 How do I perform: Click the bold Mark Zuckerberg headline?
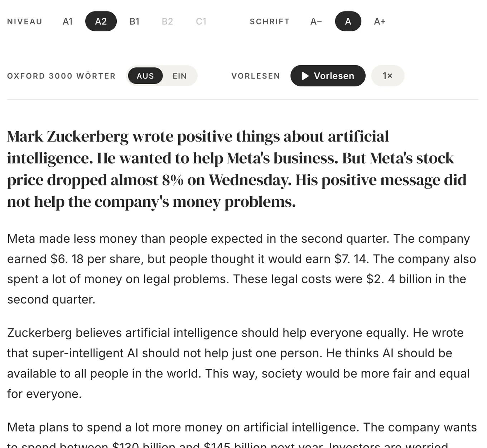coord(237,169)
